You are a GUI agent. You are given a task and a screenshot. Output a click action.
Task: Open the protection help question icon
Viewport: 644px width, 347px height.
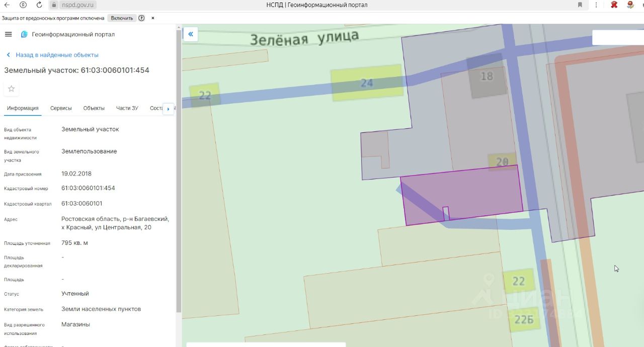[141, 18]
